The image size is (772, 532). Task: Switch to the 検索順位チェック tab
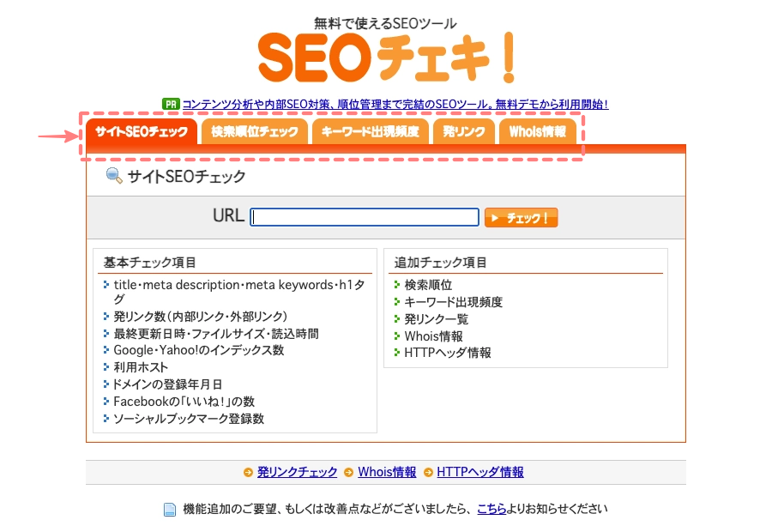point(255,131)
